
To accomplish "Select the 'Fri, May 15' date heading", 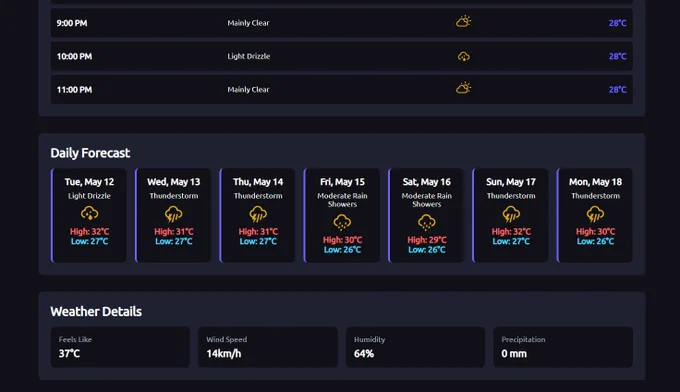I will (x=342, y=182).
